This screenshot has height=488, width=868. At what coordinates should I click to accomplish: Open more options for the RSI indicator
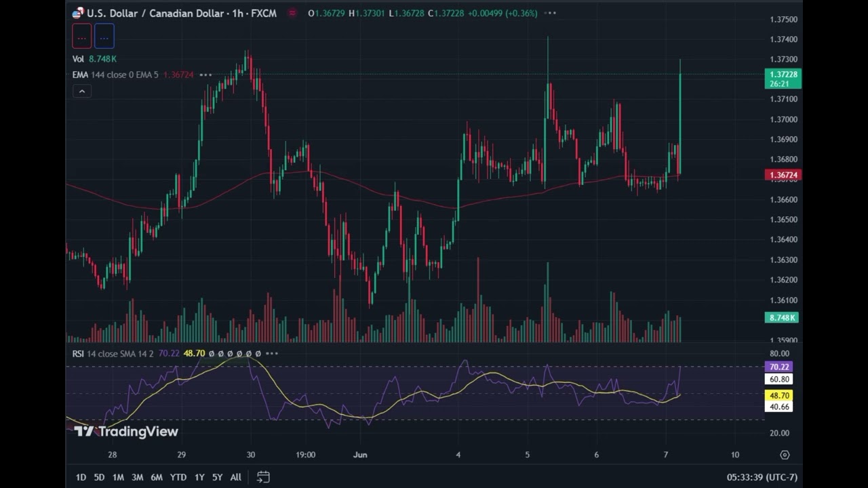[x=272, y=354]
